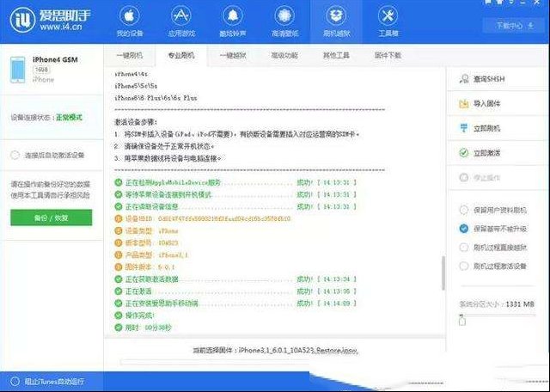Click the 激活设备步骤 heading
This screenshot has width=550, height=392.
click(136, 122)
